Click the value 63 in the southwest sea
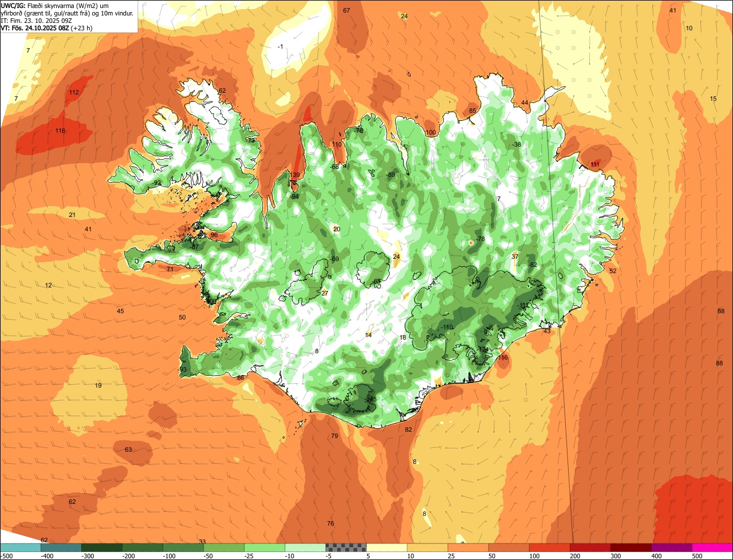The image size is (733, 560). click(128, 450)
